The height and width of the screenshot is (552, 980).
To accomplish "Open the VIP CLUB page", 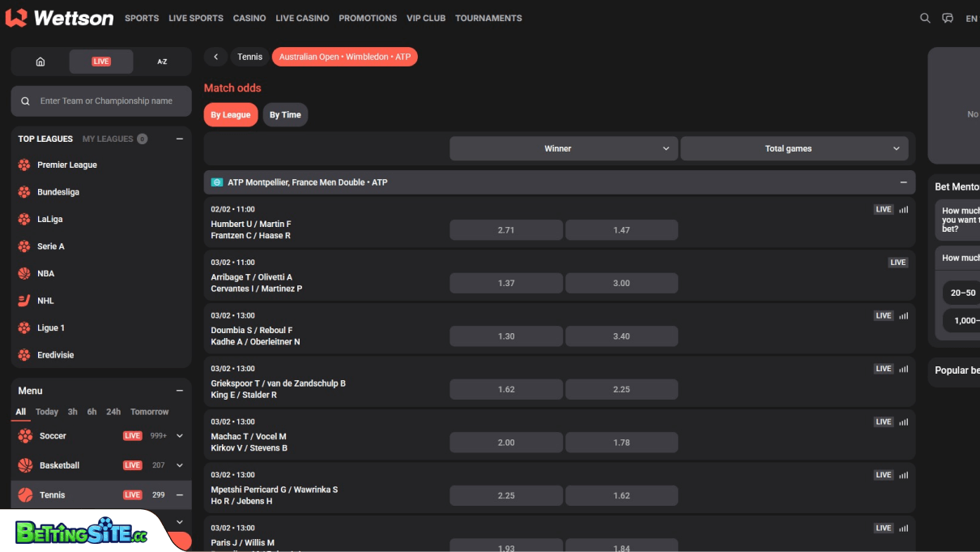I will [x=425, y=18].
